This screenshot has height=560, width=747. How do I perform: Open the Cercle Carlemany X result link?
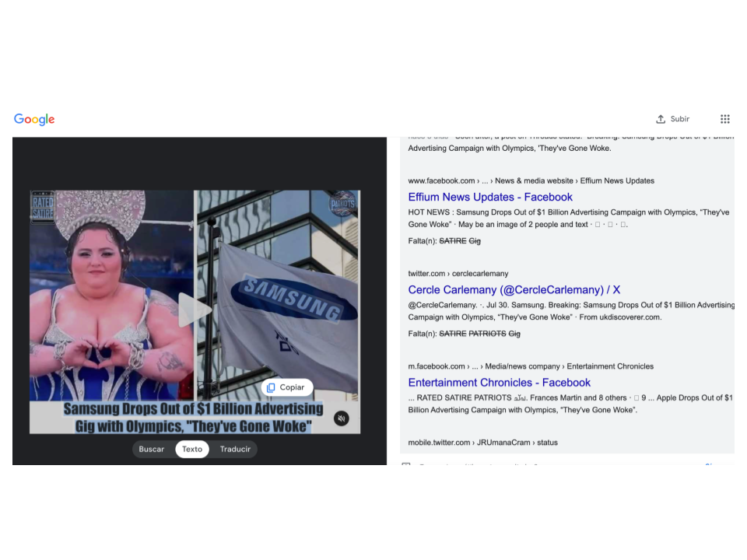point(514,290)
